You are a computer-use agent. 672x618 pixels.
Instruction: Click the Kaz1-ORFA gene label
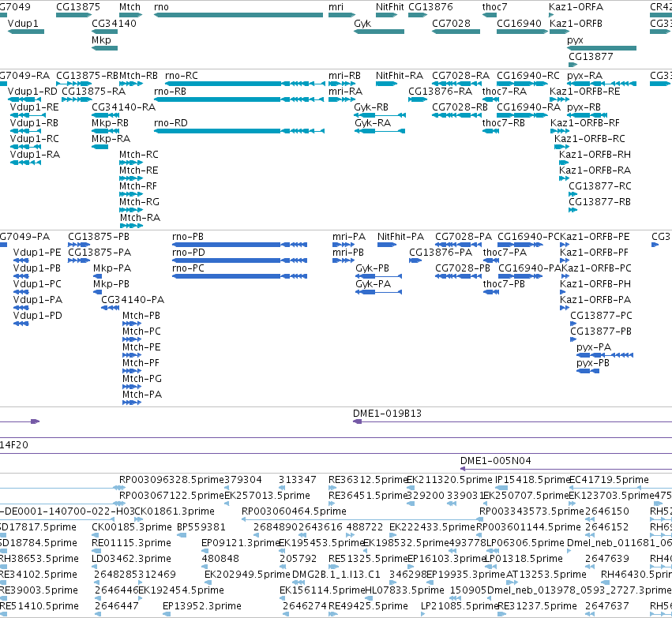pyautogui.click(x=576, y=7)
